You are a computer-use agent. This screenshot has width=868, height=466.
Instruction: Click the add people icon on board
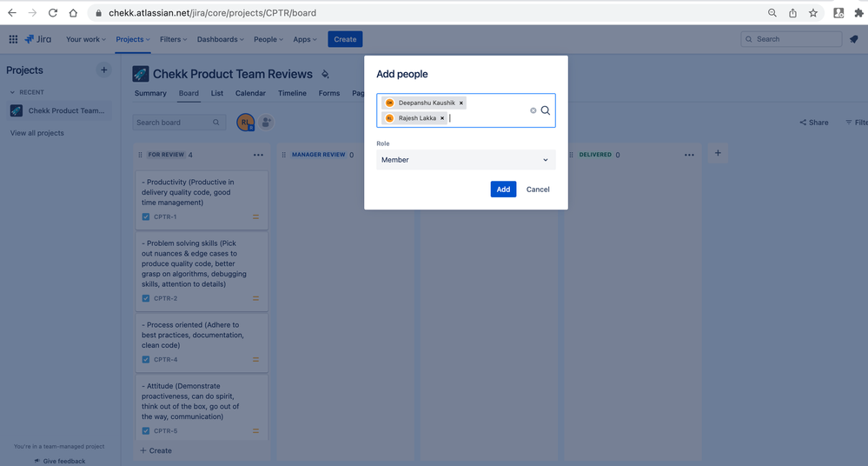point(266,122)
